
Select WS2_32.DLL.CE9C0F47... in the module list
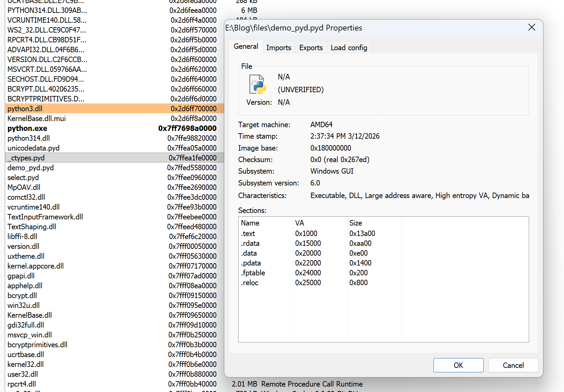pyautogui.click(x=115, y=30)
